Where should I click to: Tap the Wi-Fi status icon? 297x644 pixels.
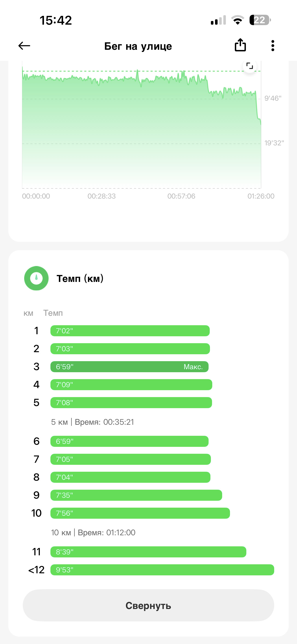coord(238,20)
